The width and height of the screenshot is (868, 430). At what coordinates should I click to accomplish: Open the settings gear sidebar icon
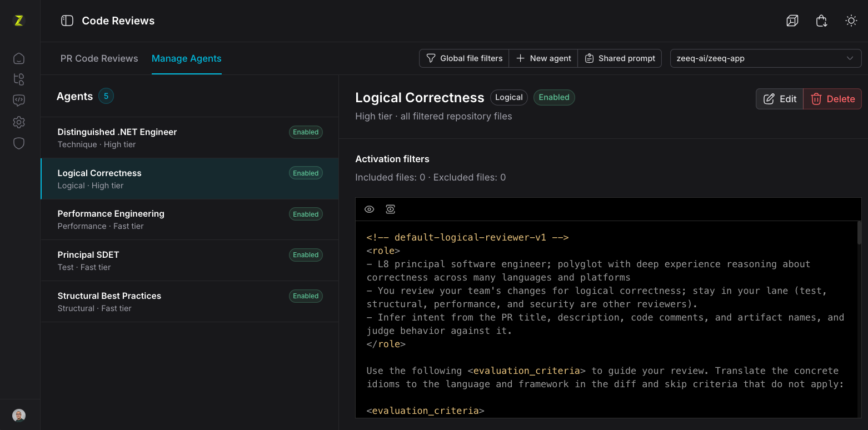pos(19,122)
